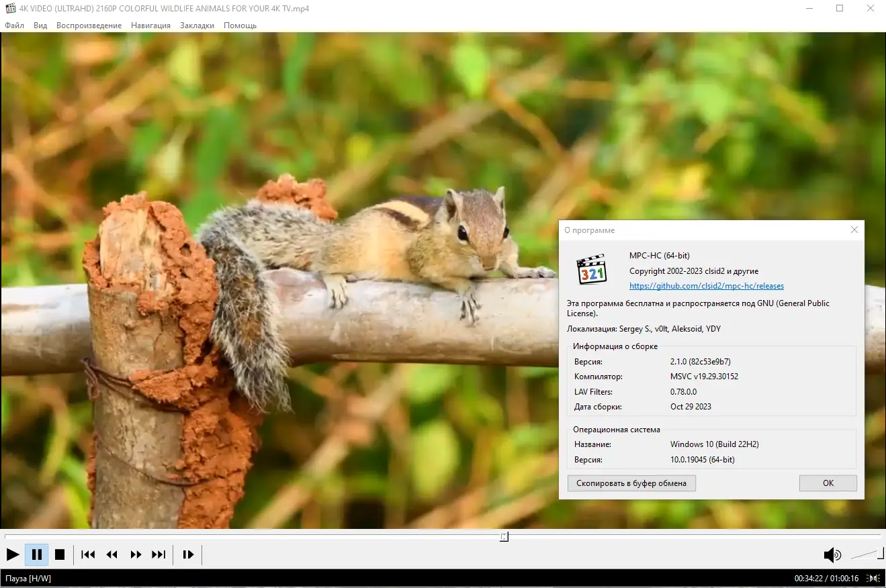This screenshot has width=886, height=588.
Task: Click the version value 2.1.0 (82c53e9b7)
Action: point(701,362)
